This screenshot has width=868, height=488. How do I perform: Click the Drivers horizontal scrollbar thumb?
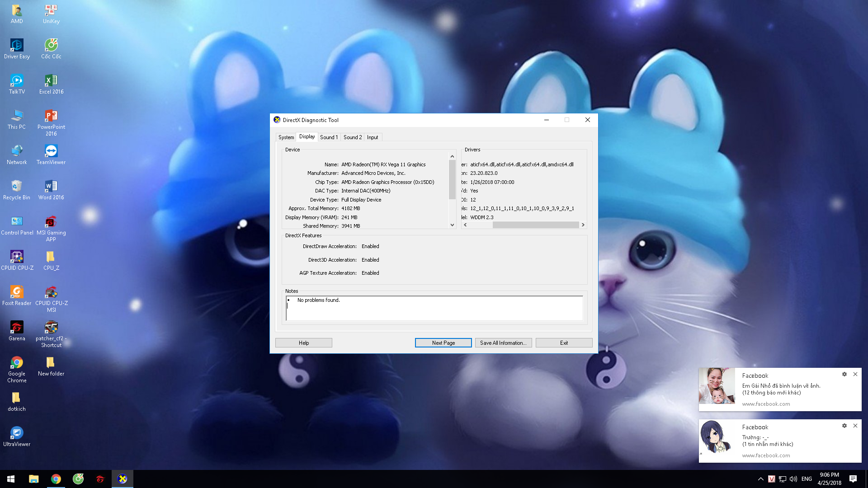[536, 225]
